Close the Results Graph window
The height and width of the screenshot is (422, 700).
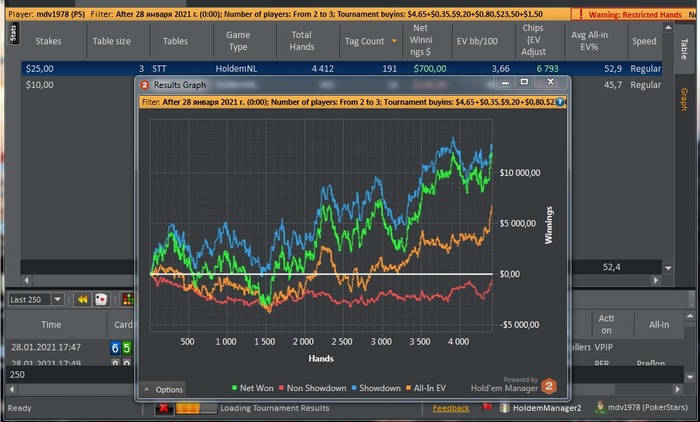pos(550,82)
